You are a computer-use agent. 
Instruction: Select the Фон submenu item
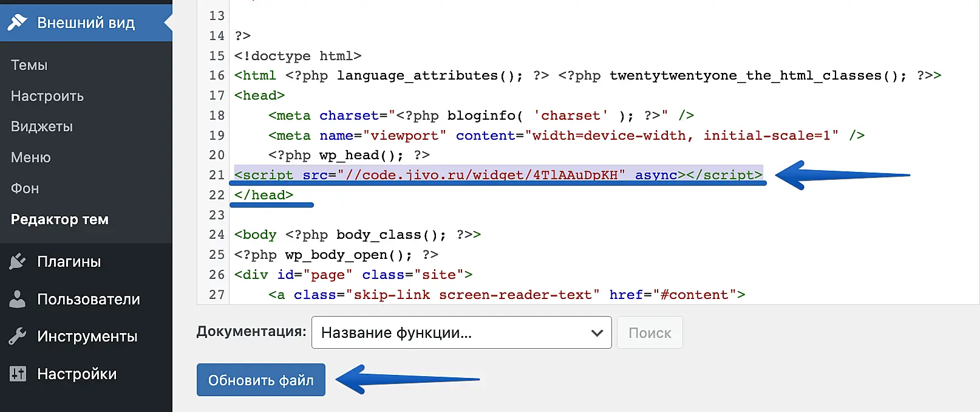[x=25, y=188]
